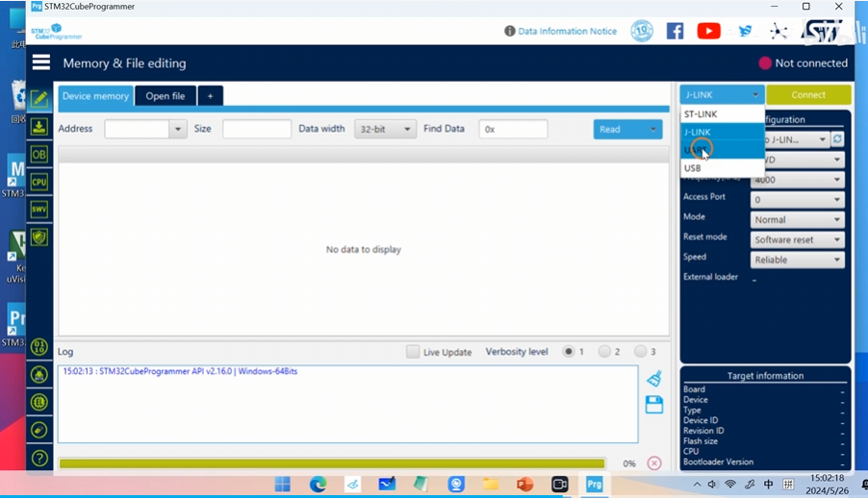The image size is (868, 499).
Task: Choose ST-LINK from interface list
Action: [x=723, y=114]
